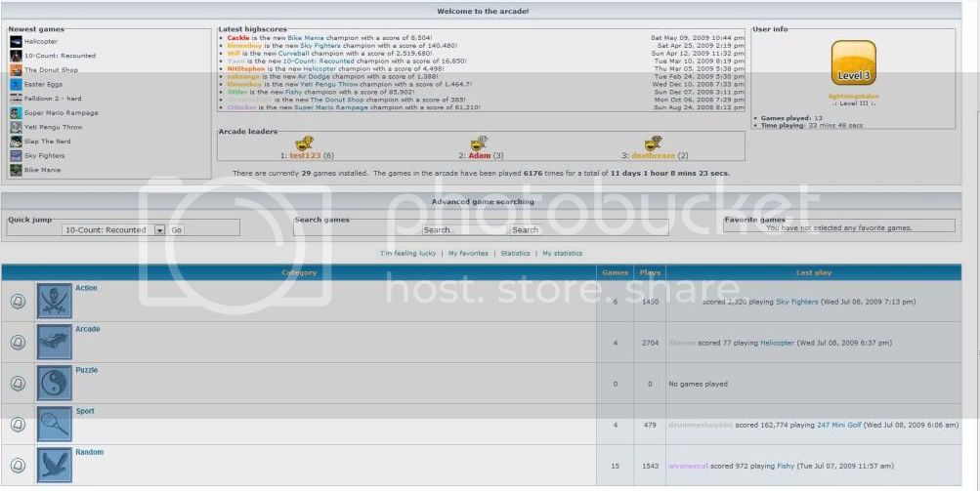Click the round status icon beside Action row
This screenshot has height=491, width=980.
coord(18,302)
